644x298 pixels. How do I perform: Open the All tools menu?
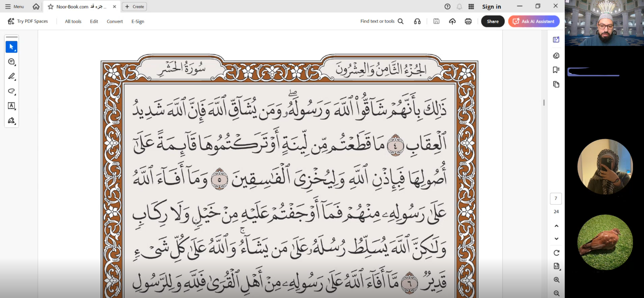(x=73, y=22)
